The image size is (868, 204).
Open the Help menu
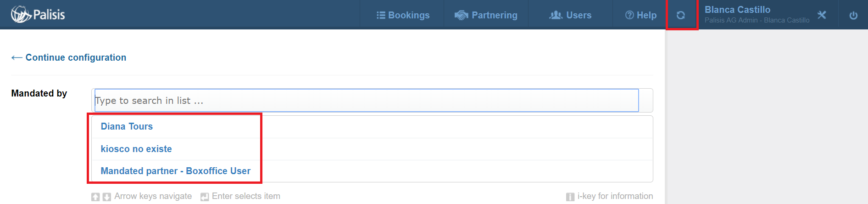pos(640,15)
